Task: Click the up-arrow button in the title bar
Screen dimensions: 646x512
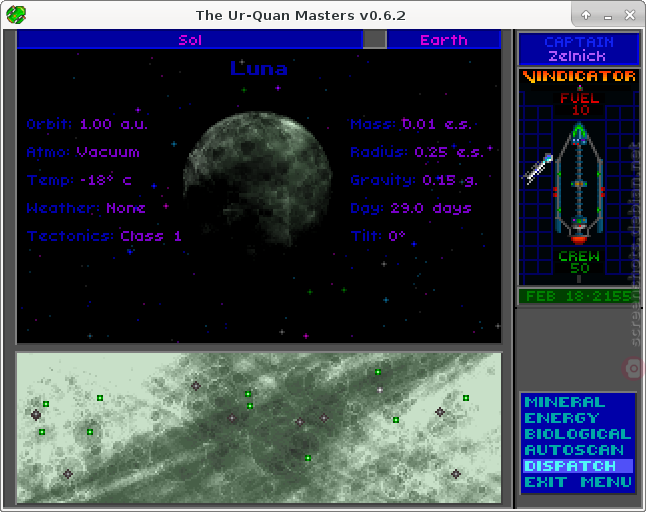Action: coord(585,15)
